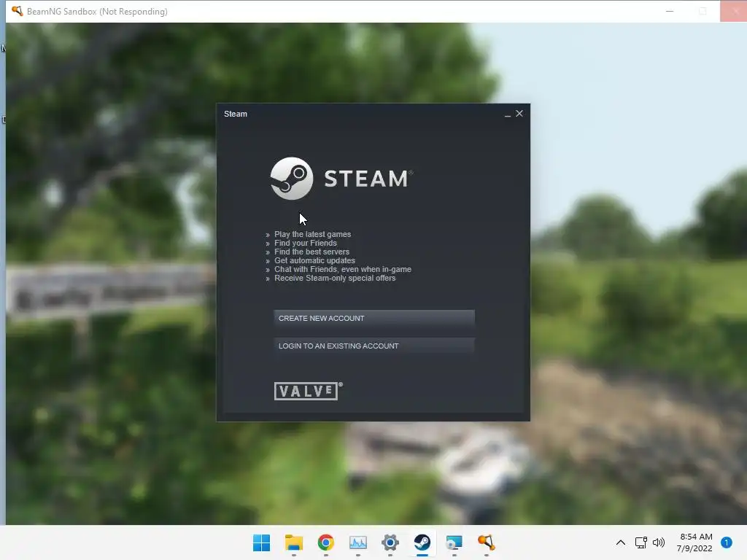
Task: Click the Steam logo in the dialog
Action: [x=341, y=179]
